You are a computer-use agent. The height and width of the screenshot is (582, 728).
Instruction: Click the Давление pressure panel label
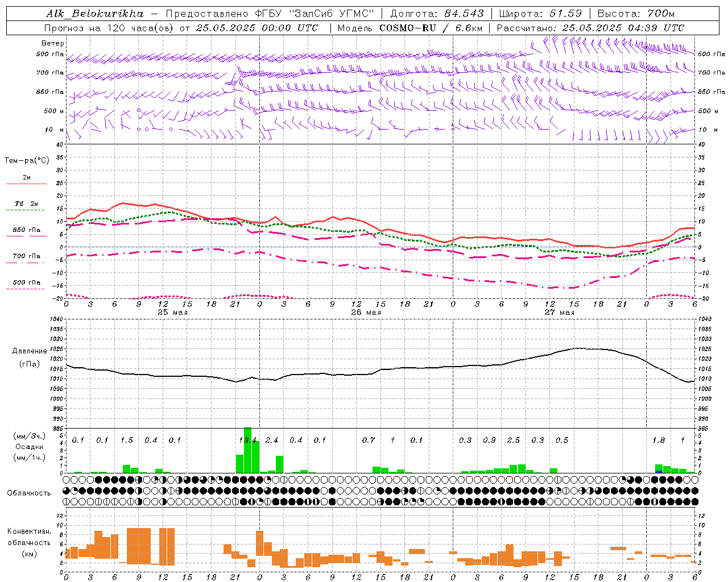click(30, 351)
